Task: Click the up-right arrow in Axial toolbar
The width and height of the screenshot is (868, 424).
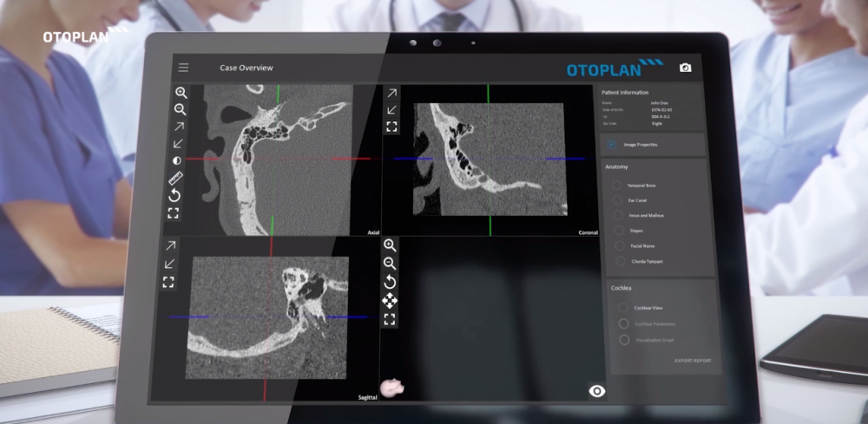Action: 179,127
